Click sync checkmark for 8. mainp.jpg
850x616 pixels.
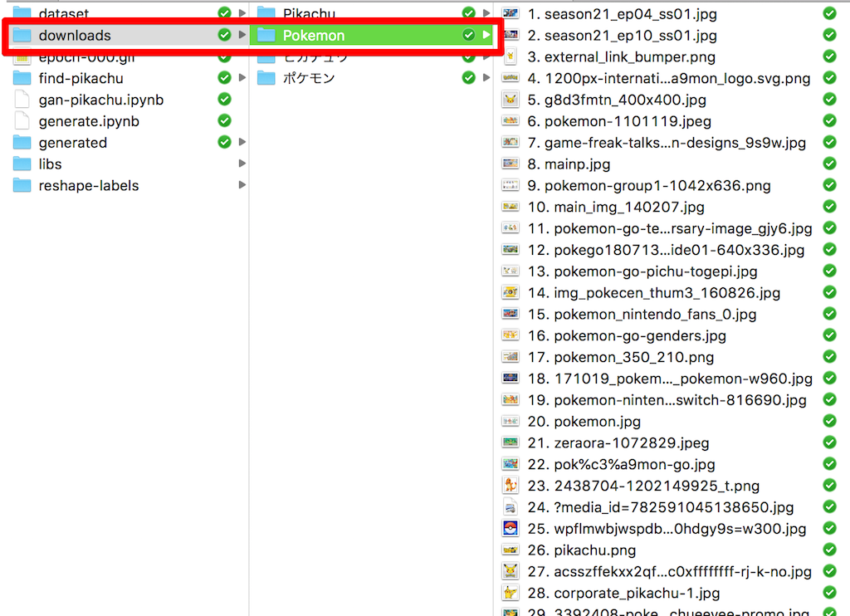[x=829, y=164]
